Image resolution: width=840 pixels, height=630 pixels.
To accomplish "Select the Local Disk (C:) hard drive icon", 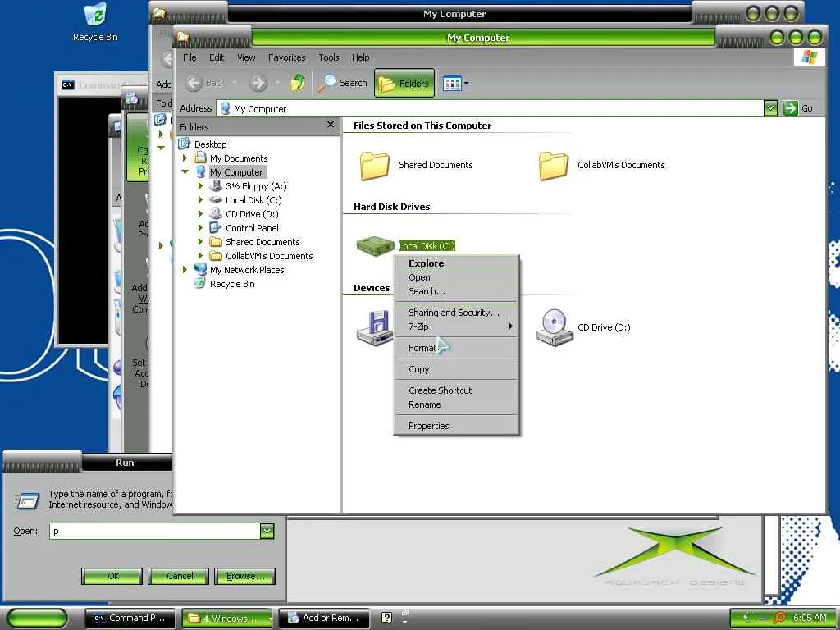I will [x=376, y=246].
